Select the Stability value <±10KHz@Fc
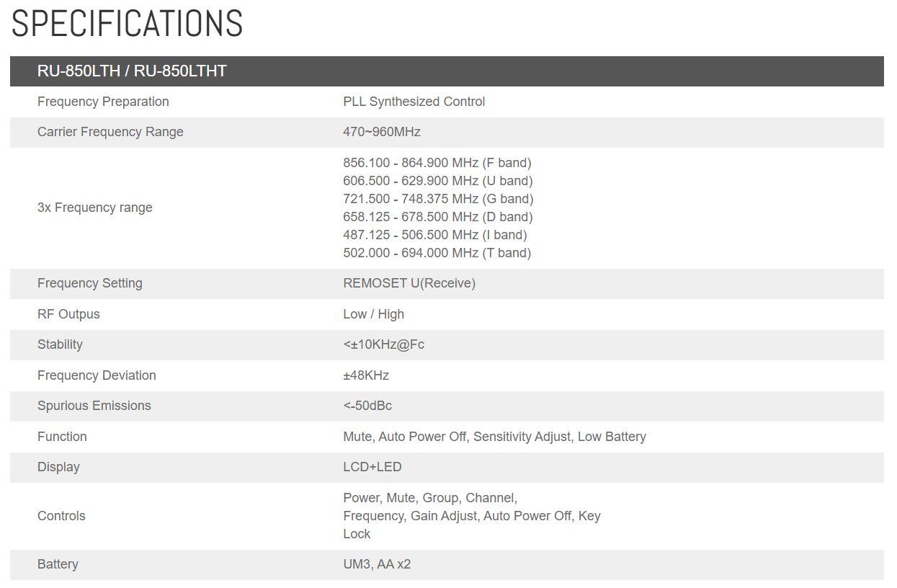This screenshot has height=588, width=897. 383,344
